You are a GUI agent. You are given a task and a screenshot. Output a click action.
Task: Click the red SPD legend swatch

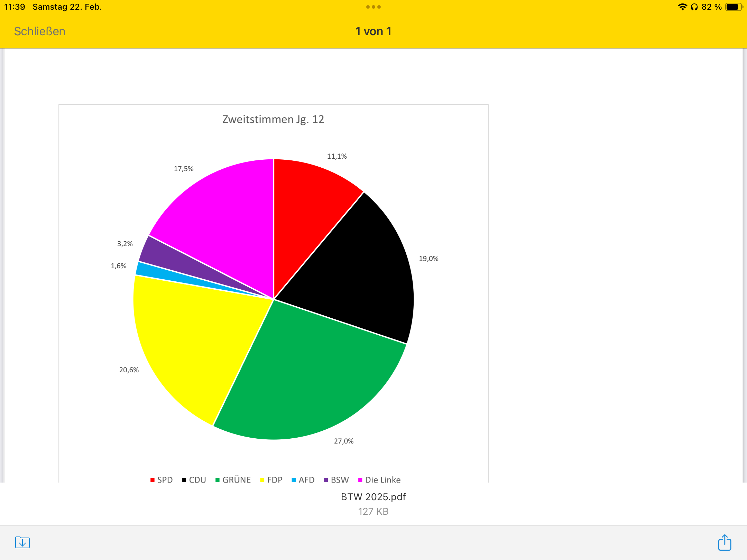coord(153,480)
